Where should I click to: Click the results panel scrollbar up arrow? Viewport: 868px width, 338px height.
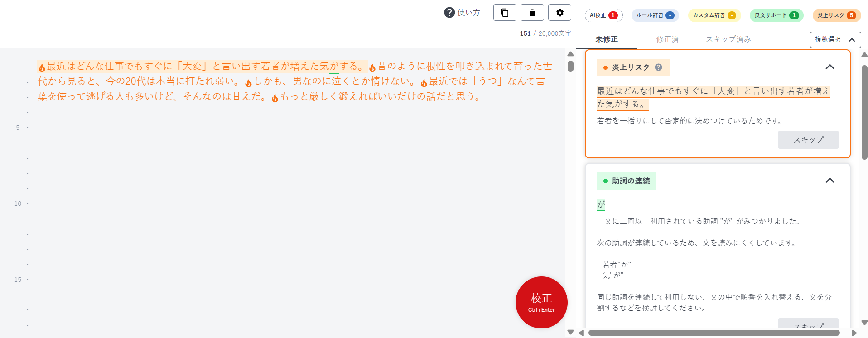pos(864,55)
